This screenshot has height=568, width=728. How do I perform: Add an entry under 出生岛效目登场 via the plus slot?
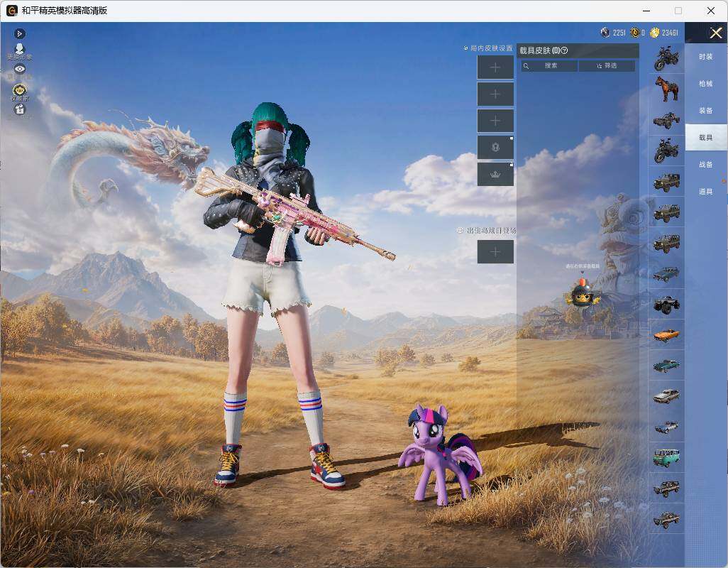tap(495, 252)
